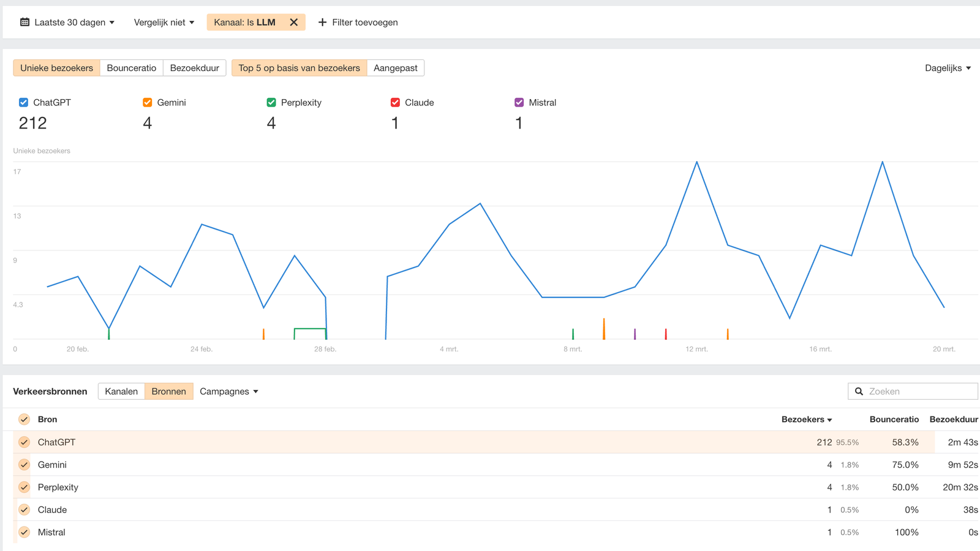Open the Vergelijk niet comparison dropdown

tap(164, 22)
